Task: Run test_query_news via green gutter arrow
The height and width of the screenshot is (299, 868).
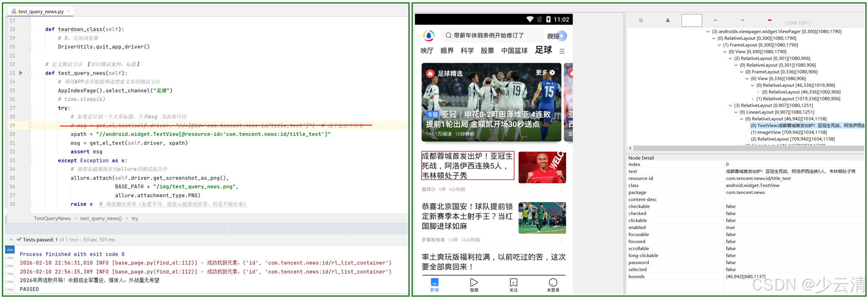Action: pos(21,73)
